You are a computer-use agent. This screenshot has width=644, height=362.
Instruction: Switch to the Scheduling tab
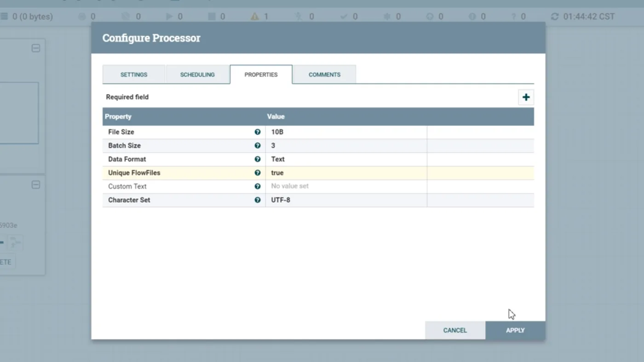coord(197,74)
